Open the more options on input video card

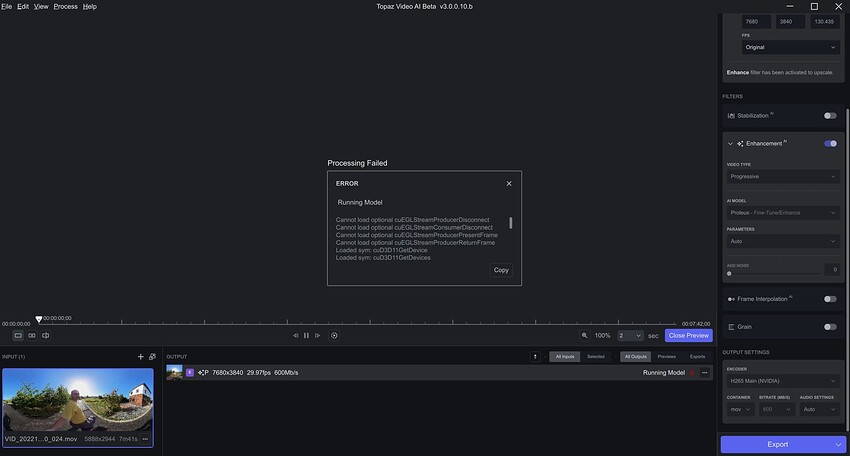click(x=145, y=439)
